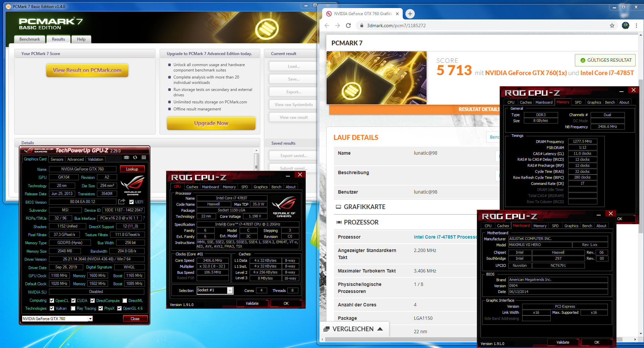Image resolution: width=644 pixels, height=348 pixels.
Task: Click the GÜLTIGES RESULTAT badge
Action: [605, 60]
